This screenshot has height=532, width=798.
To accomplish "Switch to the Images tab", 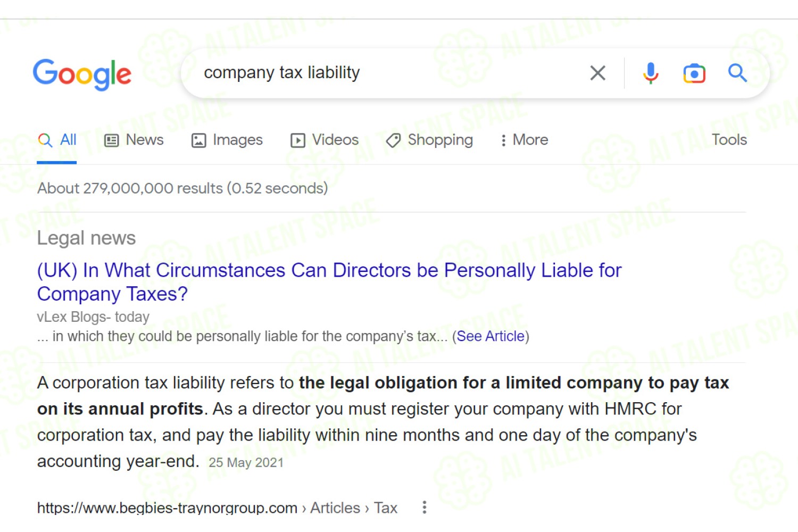I will 227,140.
